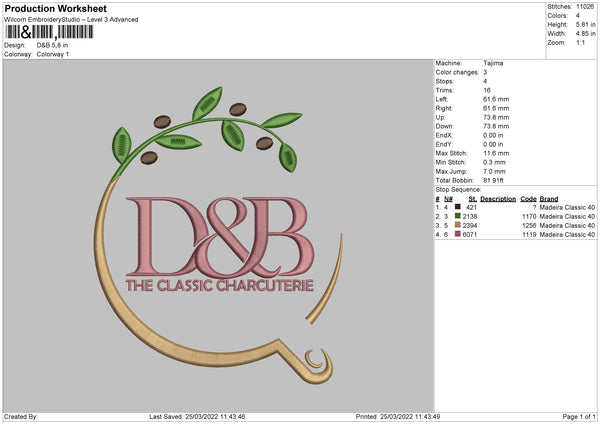Click the 'Down:' value 73.8 mm

tap(496, 126)
